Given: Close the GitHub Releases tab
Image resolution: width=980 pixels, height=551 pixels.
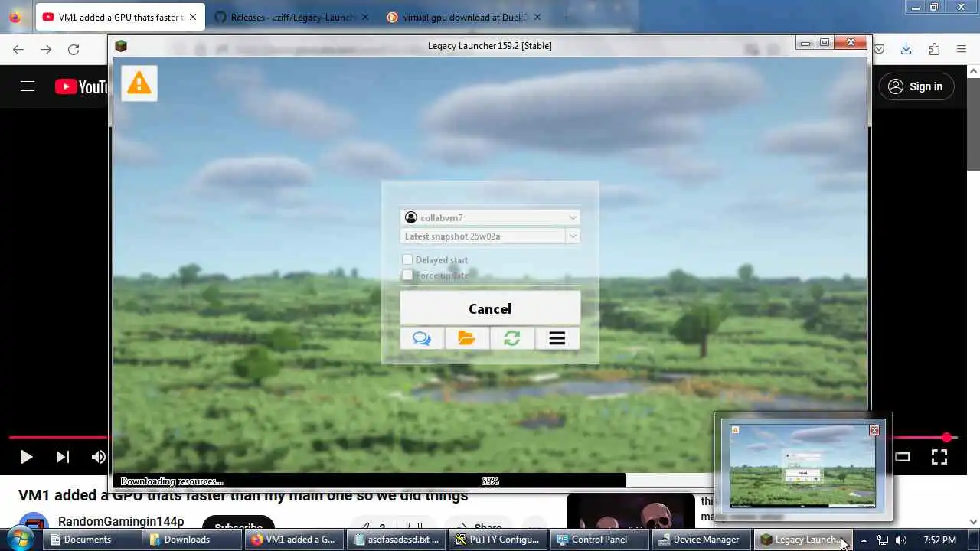Looking at the screenshot, I should [x=364, y=17].
